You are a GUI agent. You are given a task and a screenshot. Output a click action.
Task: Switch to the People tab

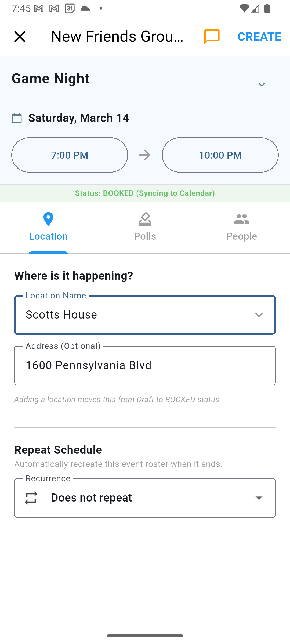point(241,236)
